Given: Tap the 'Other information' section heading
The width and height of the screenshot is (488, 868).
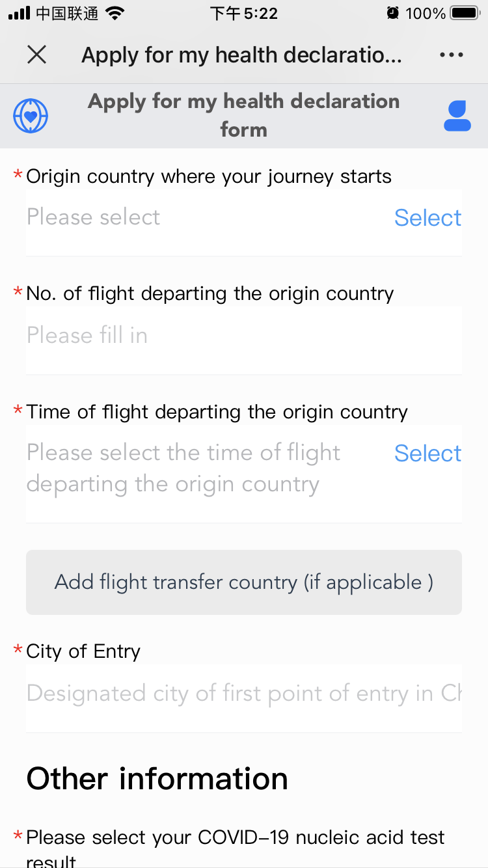Looking at the screenshot, I should click(x=157, y=779).
